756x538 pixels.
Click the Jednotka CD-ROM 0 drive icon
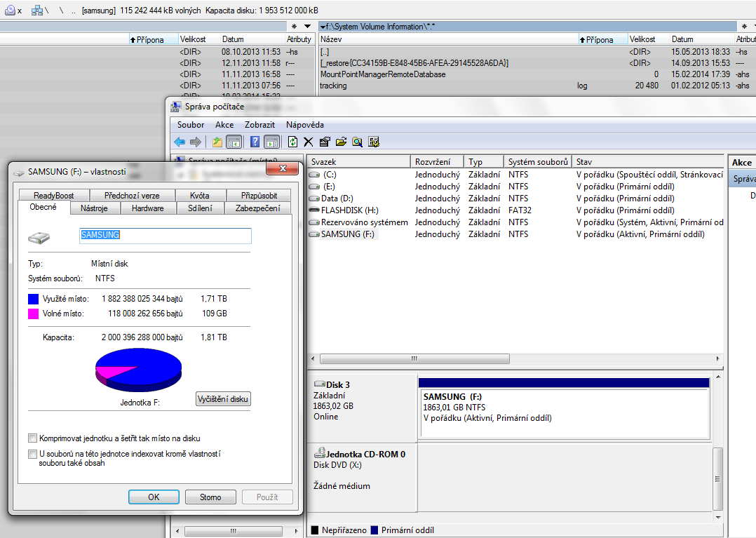[319, 453]
